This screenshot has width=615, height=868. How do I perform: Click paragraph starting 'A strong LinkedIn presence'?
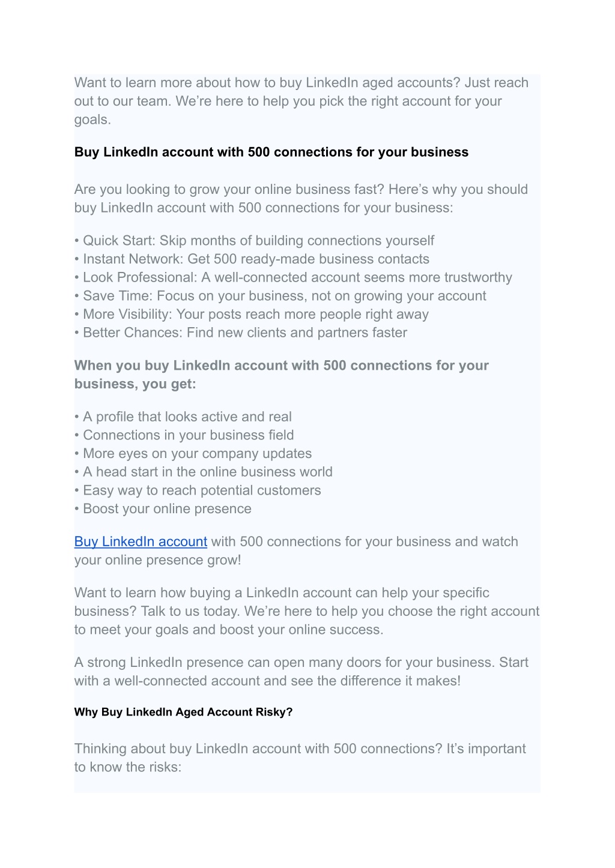point(301,672)
